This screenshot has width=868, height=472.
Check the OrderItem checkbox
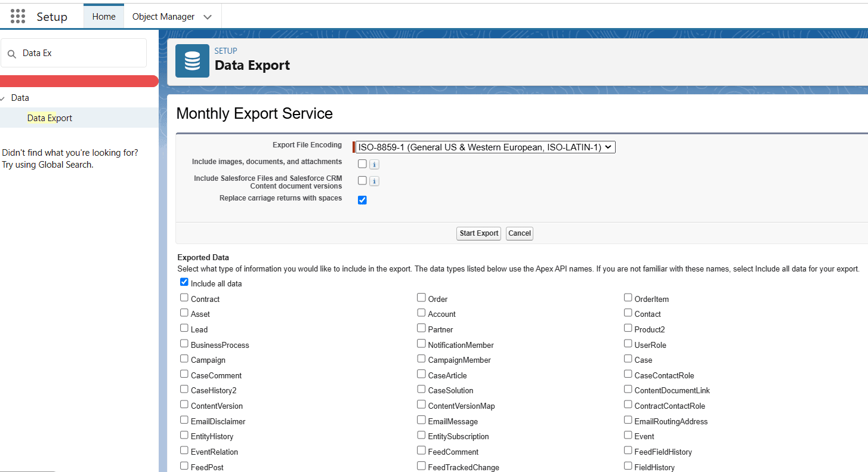click(628, 297)
